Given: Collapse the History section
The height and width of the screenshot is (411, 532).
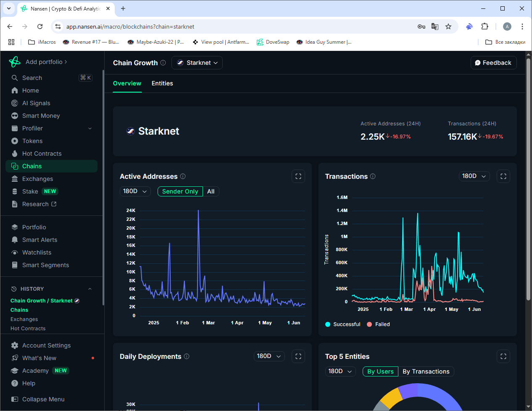Looking at the screenshot, I should pos(90,289).
